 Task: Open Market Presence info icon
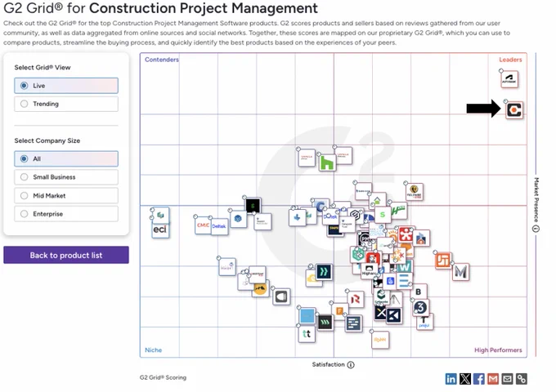(x=536, y=229)
